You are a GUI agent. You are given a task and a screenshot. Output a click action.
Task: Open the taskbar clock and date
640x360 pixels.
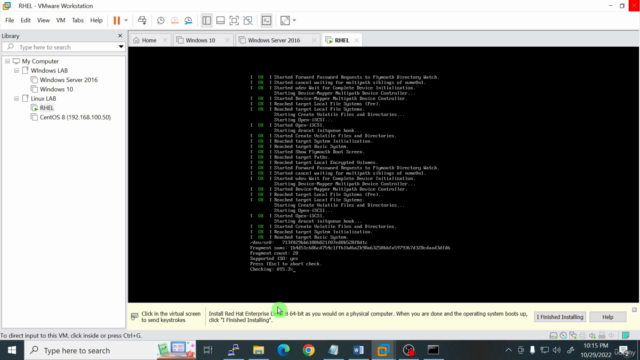596,350
